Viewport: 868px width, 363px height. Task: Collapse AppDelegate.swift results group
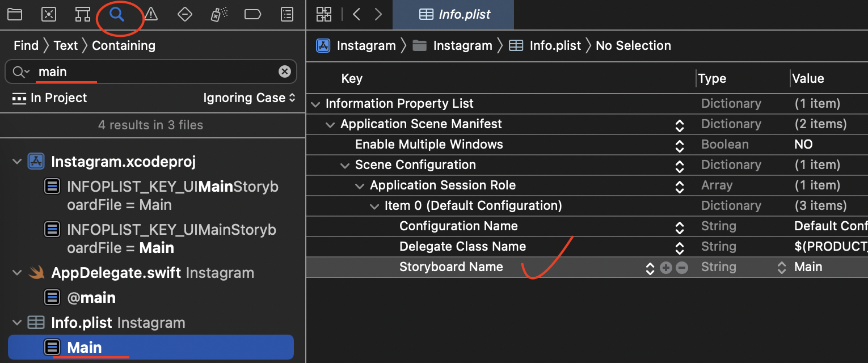pyautogui.click(x=17, y=273)
